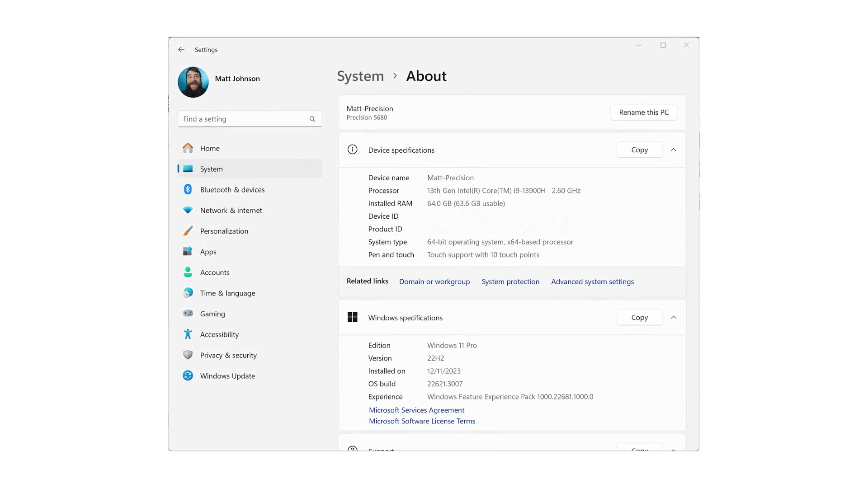Open Time & language settings label

[x=228, y=293]
